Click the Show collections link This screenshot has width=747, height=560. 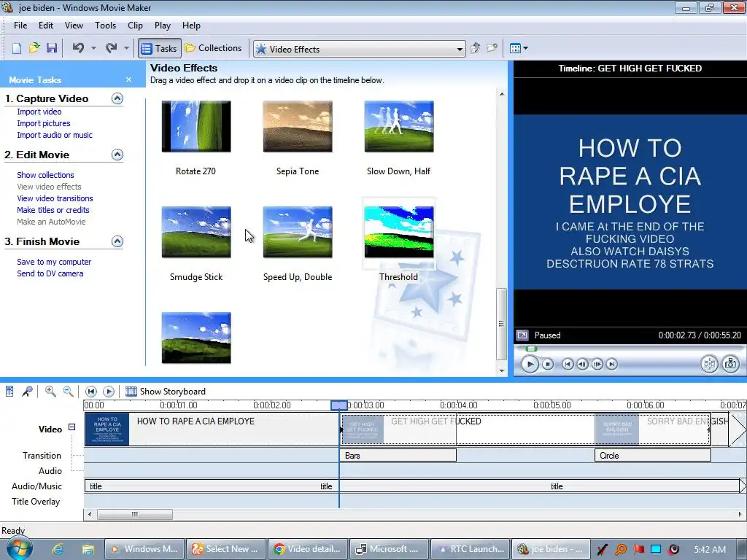(45, 175)
